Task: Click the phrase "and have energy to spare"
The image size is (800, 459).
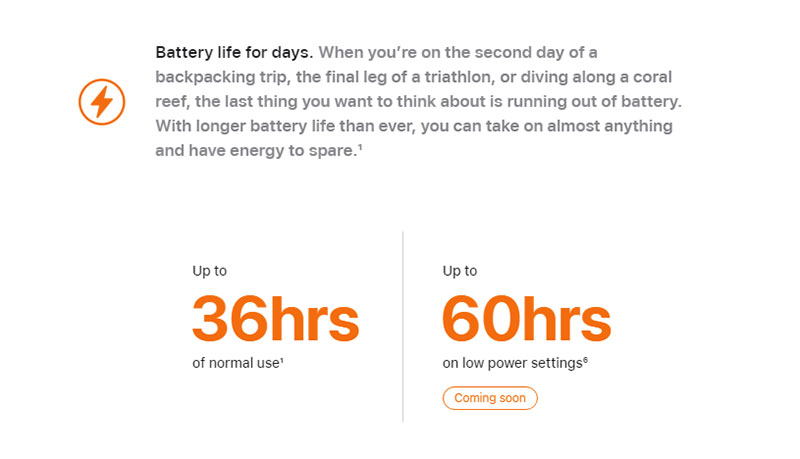Action: coord(255,150)
